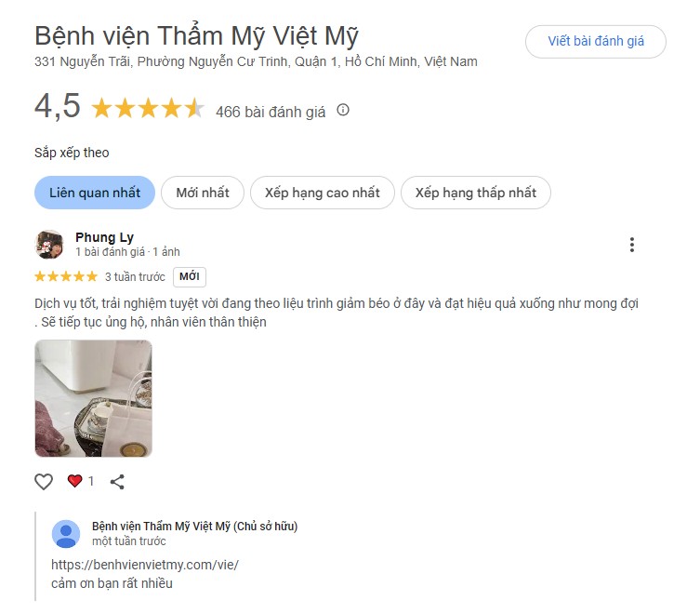Open the three-dot menu on Phung Ly's review
700x614 pixels.
632,245
